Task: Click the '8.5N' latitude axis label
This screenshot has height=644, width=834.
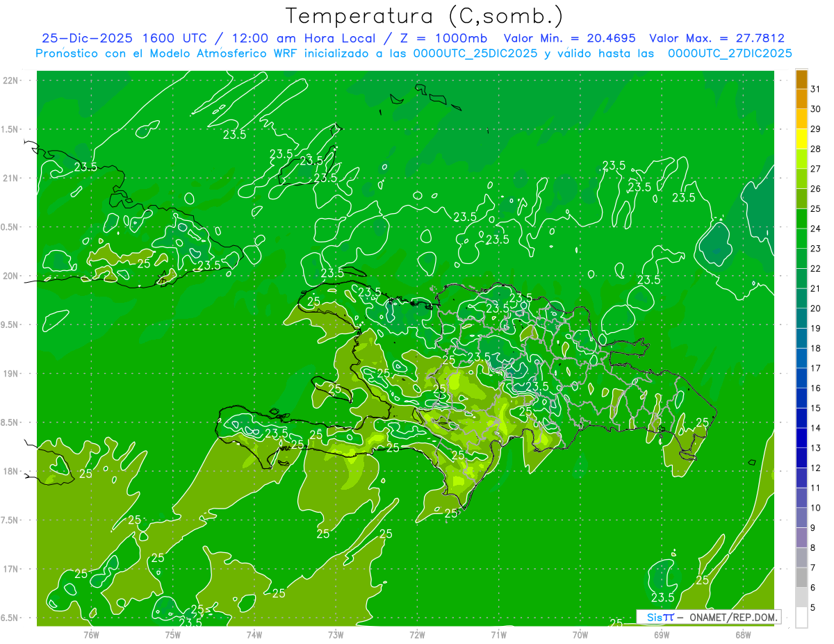Action: coord(10,422)
